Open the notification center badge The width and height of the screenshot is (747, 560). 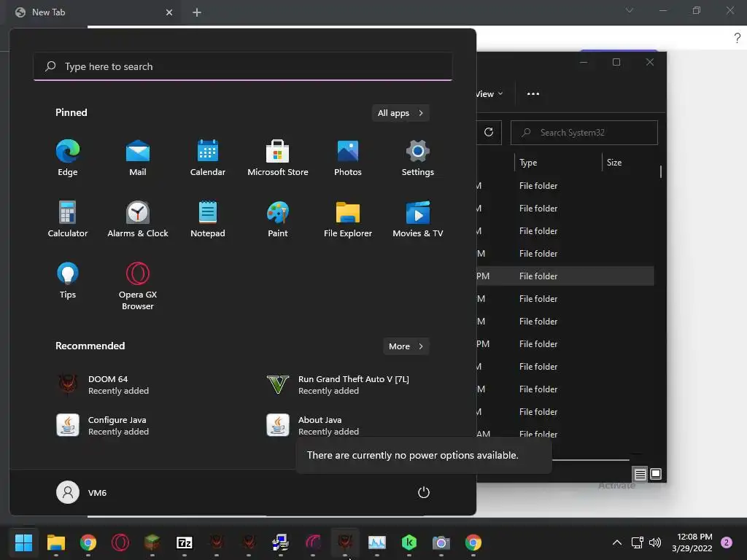[726, 542]
